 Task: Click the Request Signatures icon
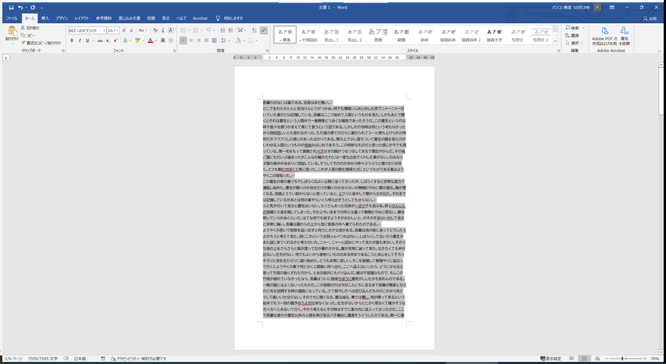coord(624,36)
